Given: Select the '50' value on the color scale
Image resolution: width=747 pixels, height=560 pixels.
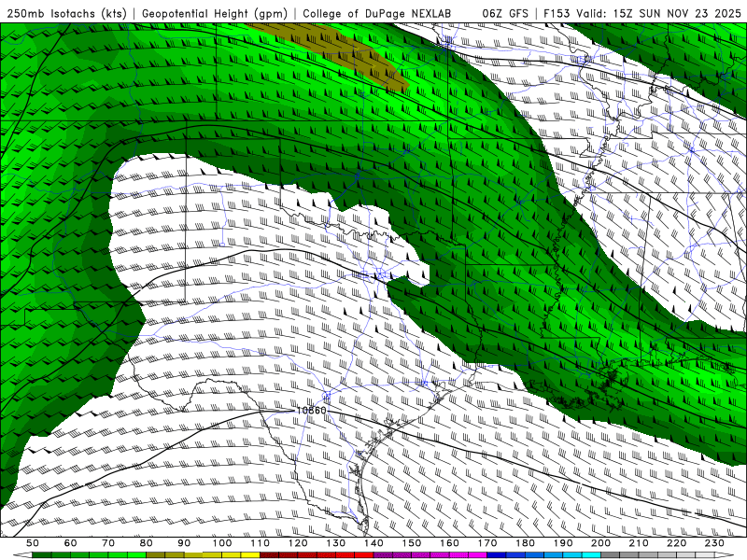Looking at the screenshot, I should coord(32,543).
